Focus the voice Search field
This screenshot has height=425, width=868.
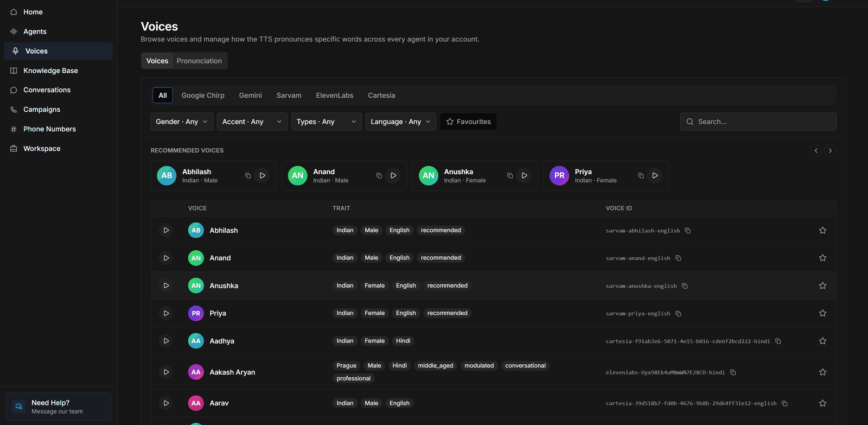pos(758,122)
